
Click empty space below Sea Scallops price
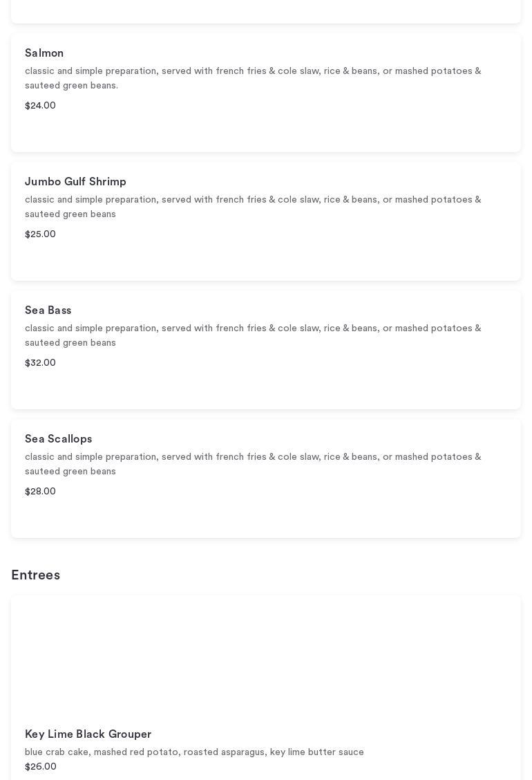[266, 517]
